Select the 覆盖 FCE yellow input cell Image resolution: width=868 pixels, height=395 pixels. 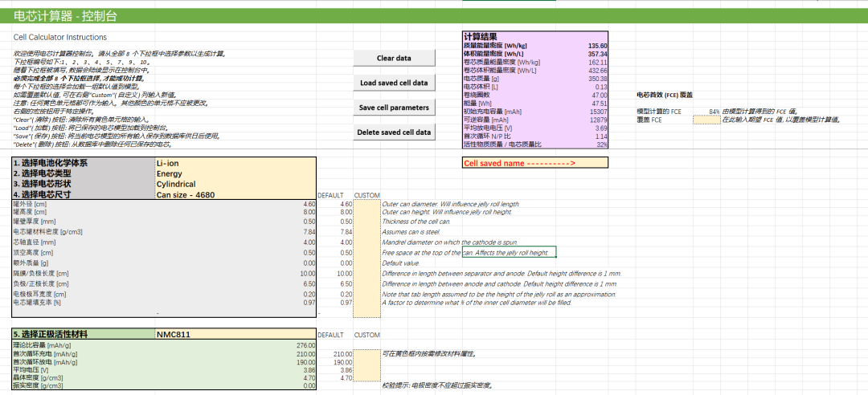coord(707,120)
